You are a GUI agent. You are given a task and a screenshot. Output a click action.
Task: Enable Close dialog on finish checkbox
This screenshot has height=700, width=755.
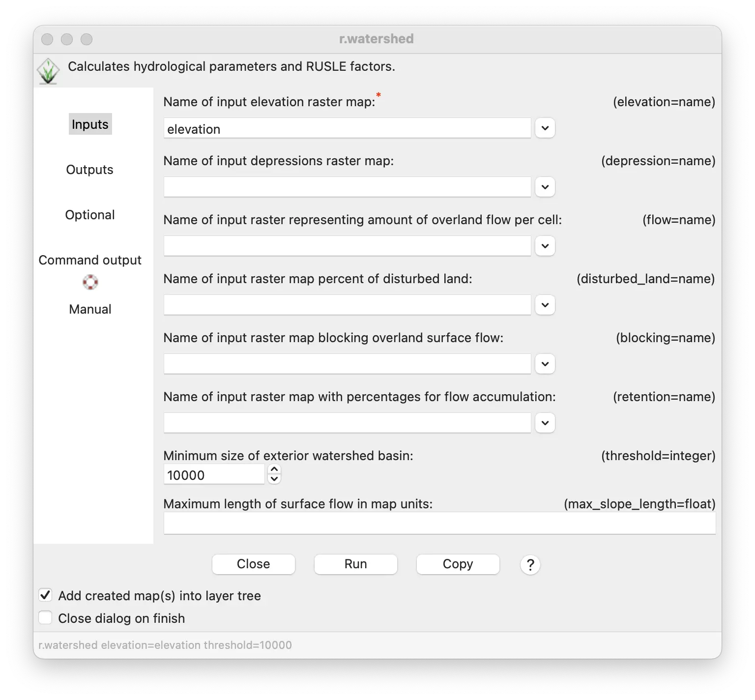tap(45, 618)
